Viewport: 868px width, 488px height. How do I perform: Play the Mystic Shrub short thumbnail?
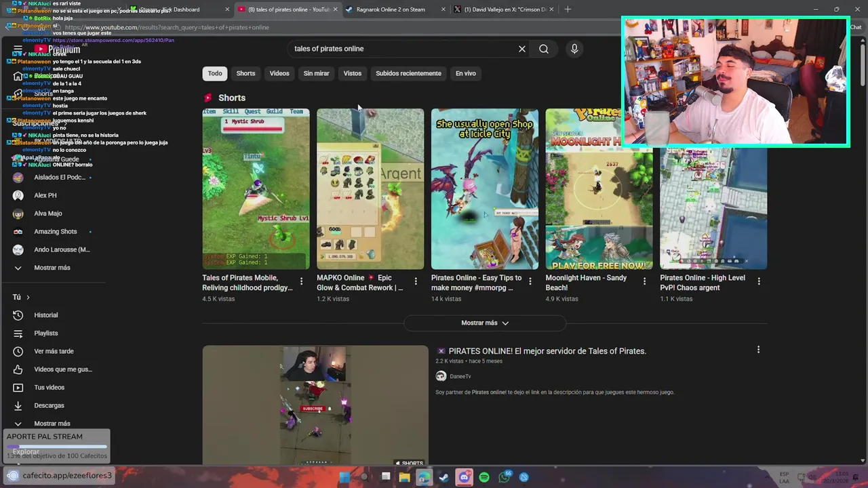256,188
